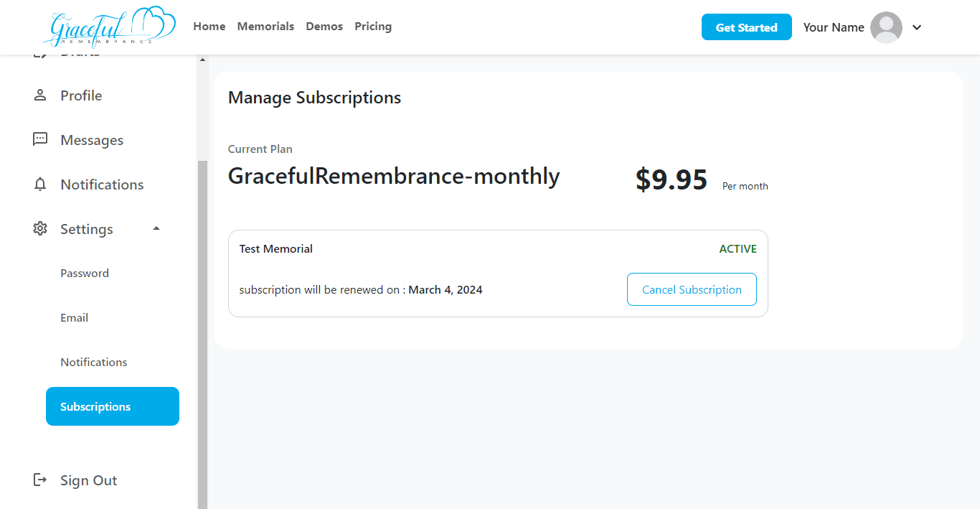The width and height of the screenshot is (980, 509).
Task: Click the sidebar scroll-up arrow
Action: [x=202, y=60]
